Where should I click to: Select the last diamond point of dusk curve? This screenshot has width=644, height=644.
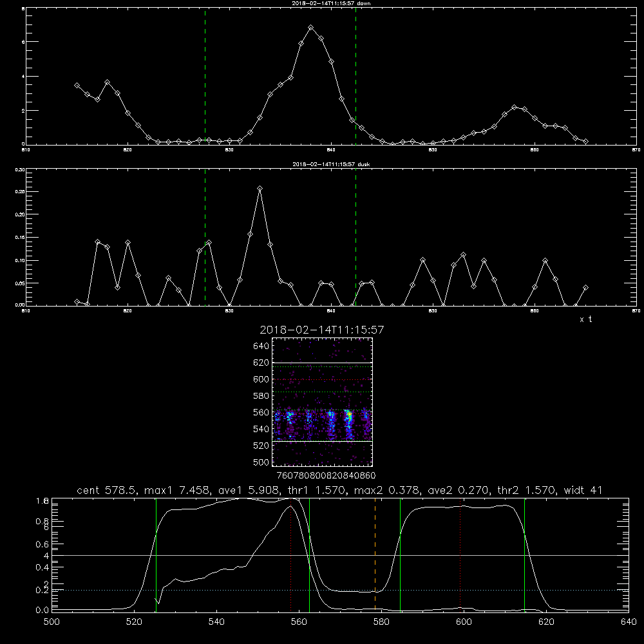(585, 287)
